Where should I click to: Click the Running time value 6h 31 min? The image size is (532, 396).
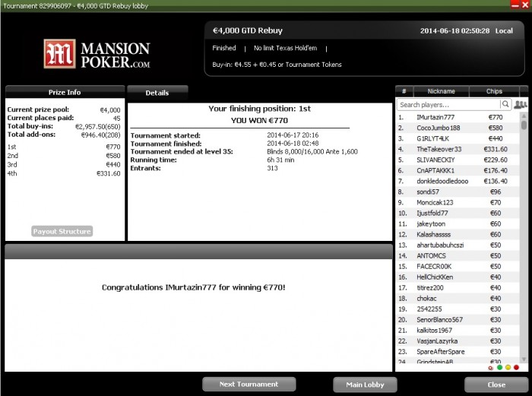pyautogui.click(x=280, y=160)
